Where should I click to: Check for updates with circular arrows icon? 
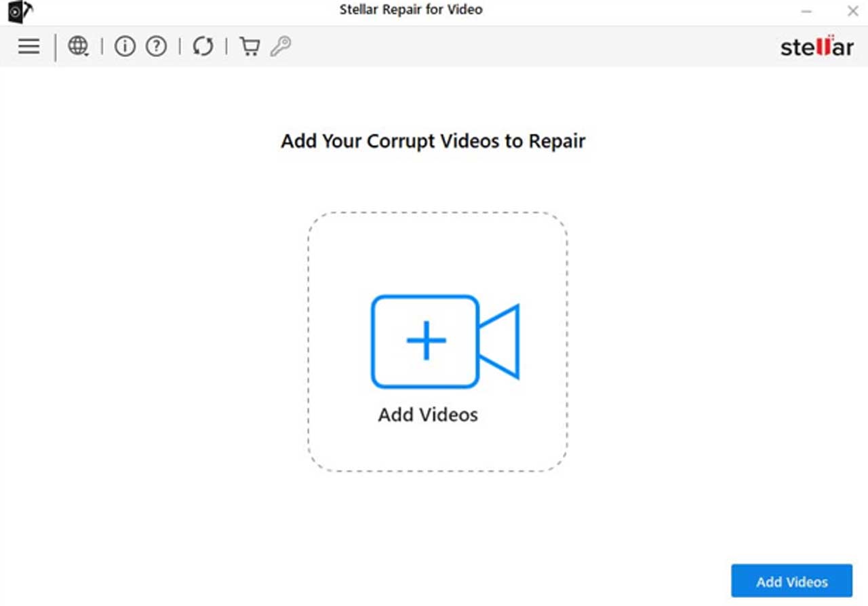203,46
